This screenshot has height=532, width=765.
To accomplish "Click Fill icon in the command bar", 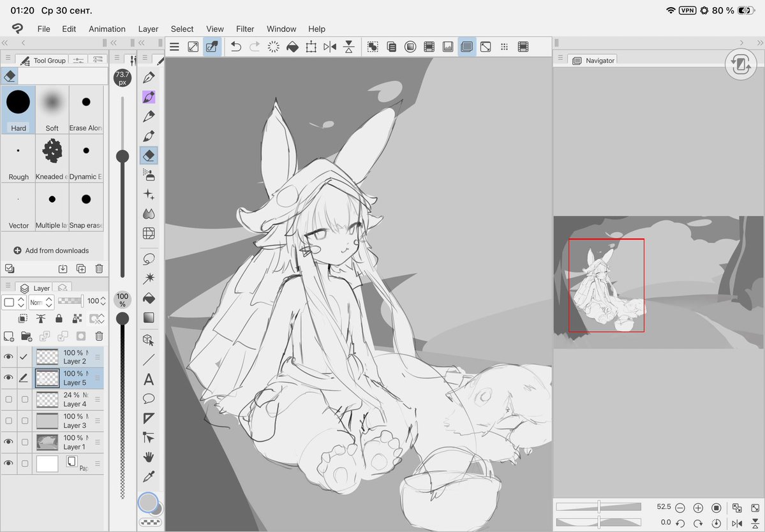I will (292, 47).
